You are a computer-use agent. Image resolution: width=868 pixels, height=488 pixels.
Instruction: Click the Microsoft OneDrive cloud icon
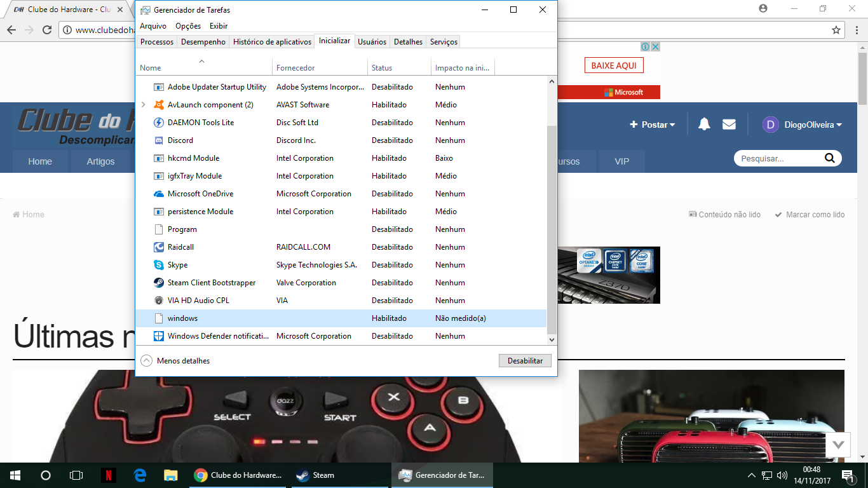click(x=159, y=194)
